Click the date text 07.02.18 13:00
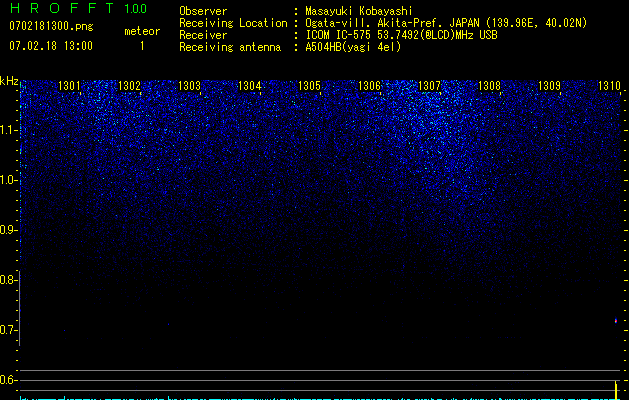The width and height of the screenshot is (629, 400). [51, 46]
